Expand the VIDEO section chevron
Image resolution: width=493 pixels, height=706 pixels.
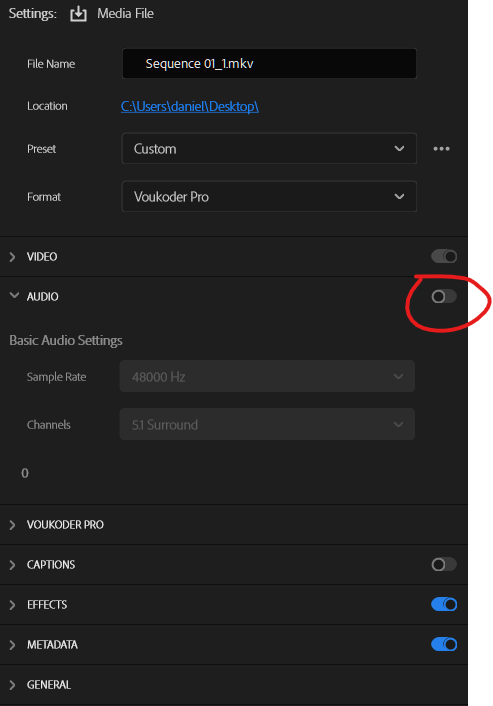pos(13,257)
